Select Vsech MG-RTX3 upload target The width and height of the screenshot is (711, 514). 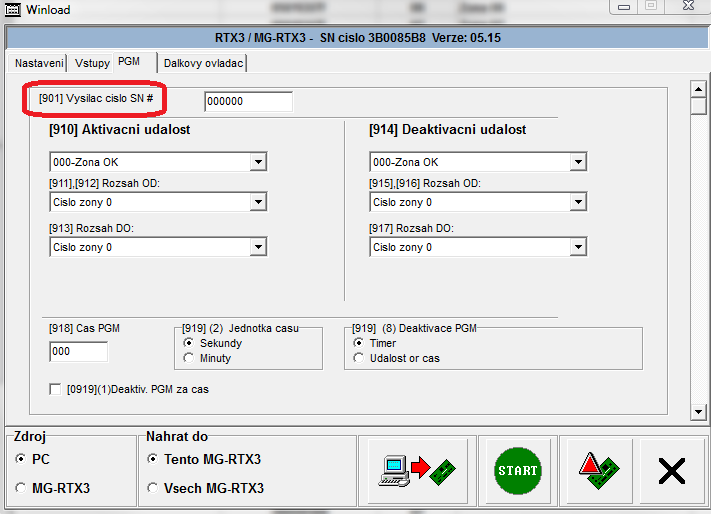click(x=152, y=488)
